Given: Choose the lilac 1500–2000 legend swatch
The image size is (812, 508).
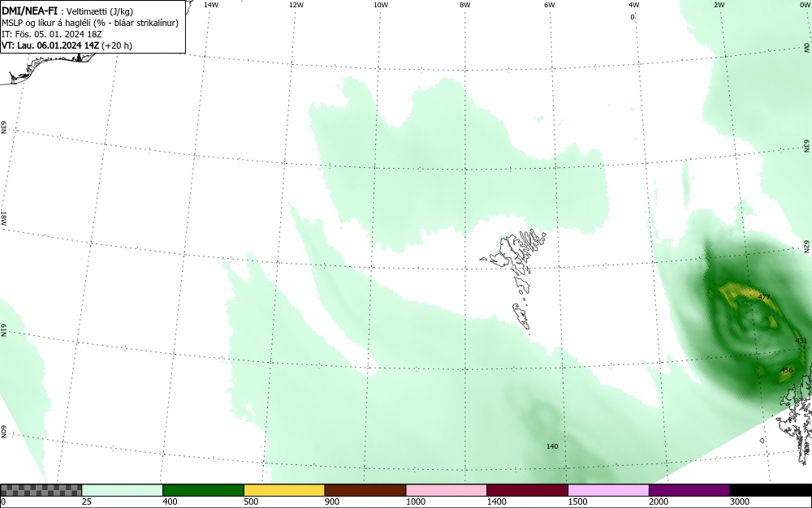Looking at the screenshot, I should [x=608, y=490].
